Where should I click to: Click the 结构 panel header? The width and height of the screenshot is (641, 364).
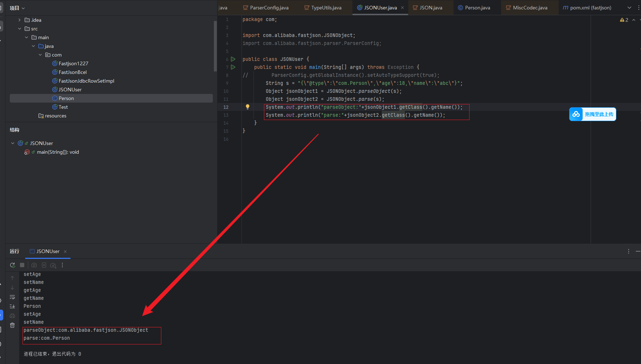15,130
